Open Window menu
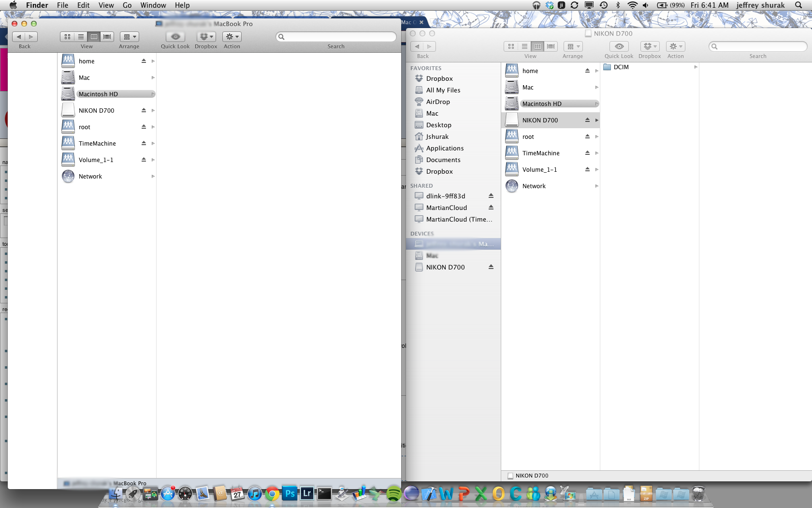Image resolution: width=812 pixels, height=508 pixels. point(153,5)
